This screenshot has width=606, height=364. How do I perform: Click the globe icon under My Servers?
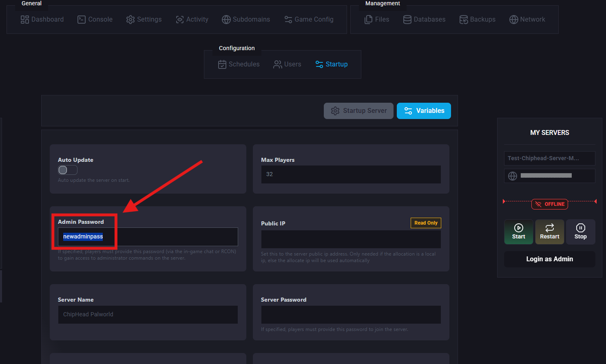point(513,176)
